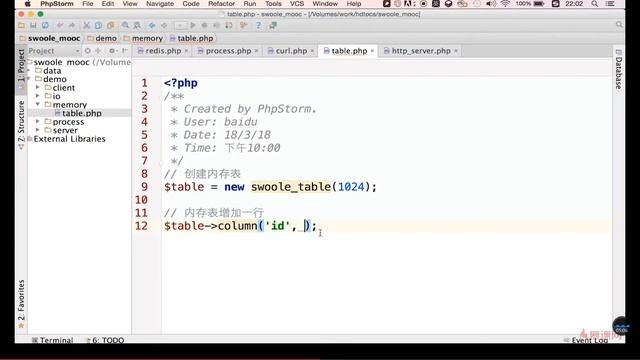Click the Save All toolbar icon

coord(33,25)
